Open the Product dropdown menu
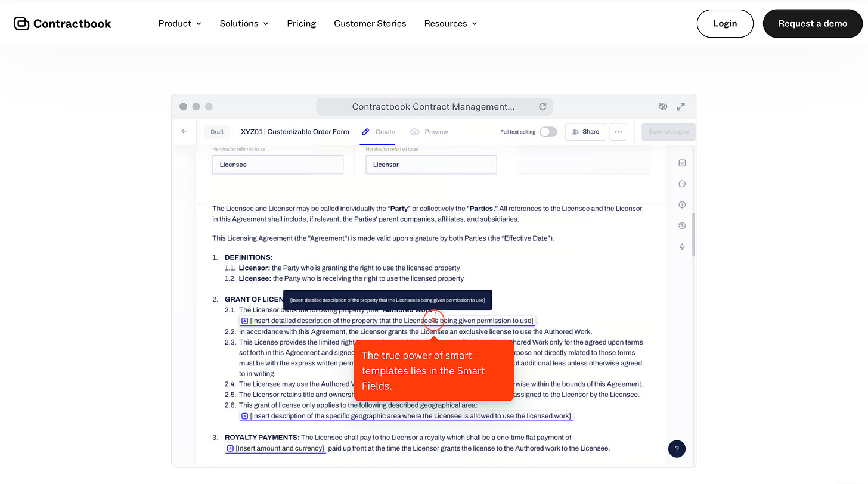Viewport: 868px width, 484px height. pos(179,24)
